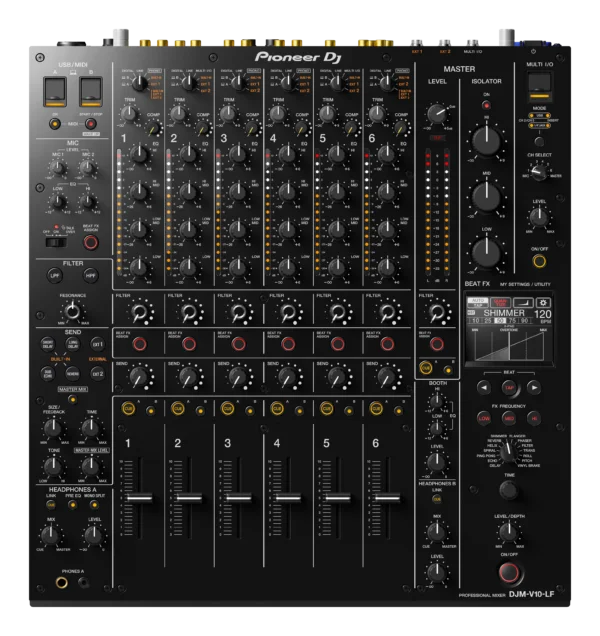Click the USB A port
Viewport: 600px width, 636px height.
coord(55,91)
